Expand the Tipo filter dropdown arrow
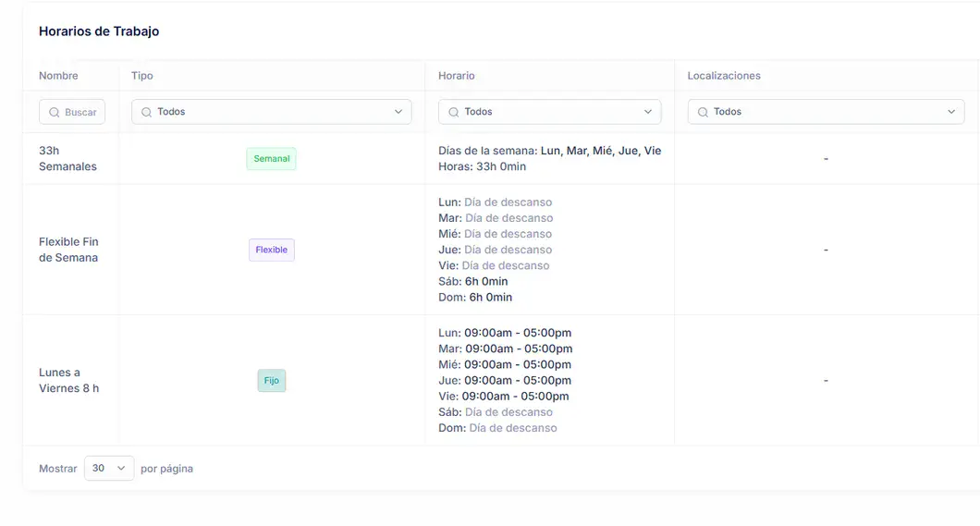980x526 pixels. click(x=398, y=112)
